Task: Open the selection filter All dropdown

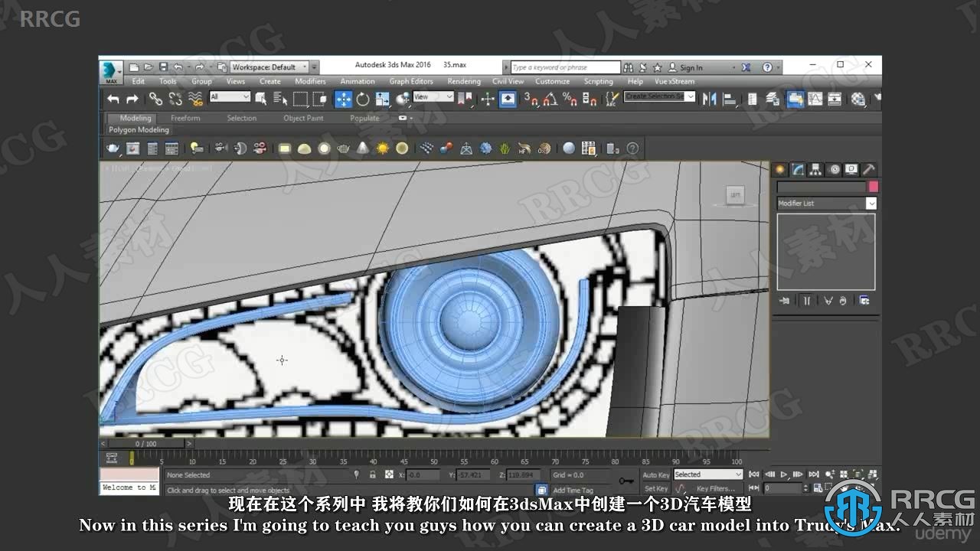Action: [x=230, y=97]
